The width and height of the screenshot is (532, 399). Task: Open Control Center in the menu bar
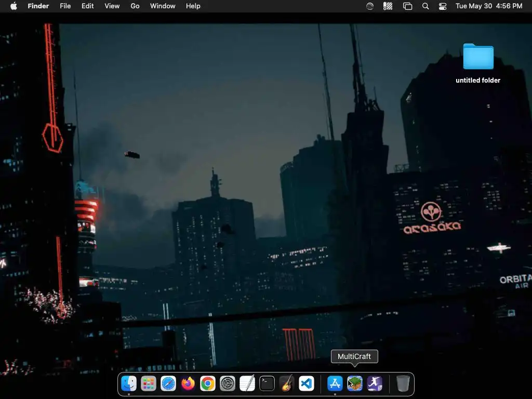click(x=443, y=6)
